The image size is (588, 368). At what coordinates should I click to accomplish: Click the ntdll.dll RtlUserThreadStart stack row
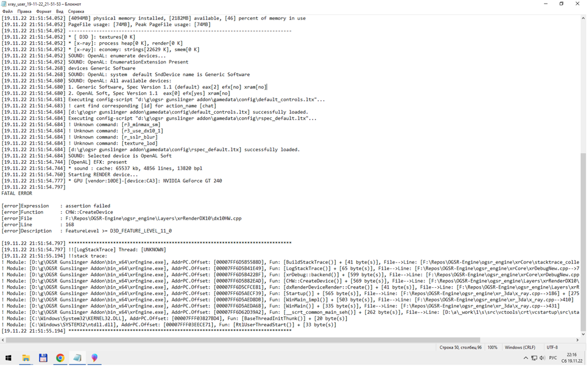[x=169, y=325]
